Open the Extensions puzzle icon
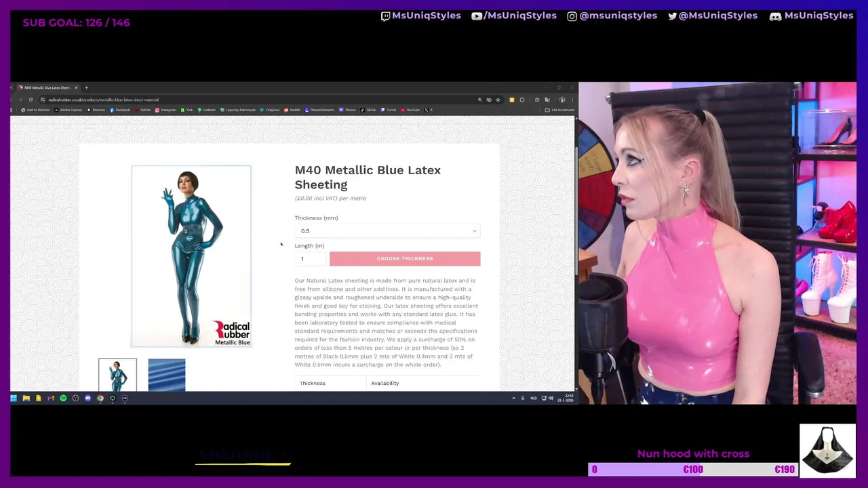The image size is (868, 488). point(522,100)
